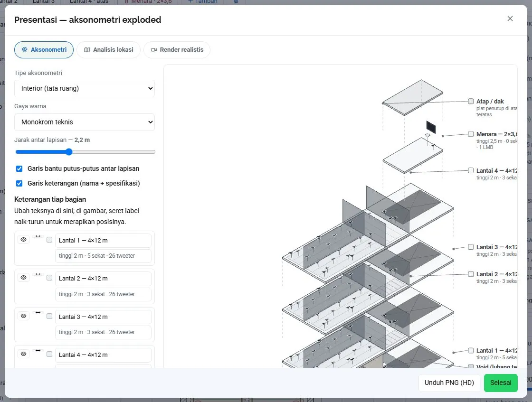Open the Gaya warna dropdown
532x402 pixels.
coord(85,122)
